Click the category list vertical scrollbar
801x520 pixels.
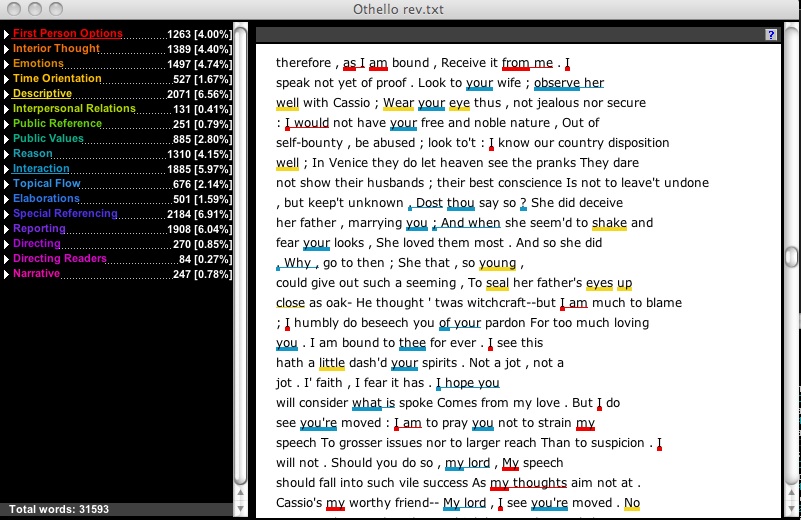click(x=240, y=250)
